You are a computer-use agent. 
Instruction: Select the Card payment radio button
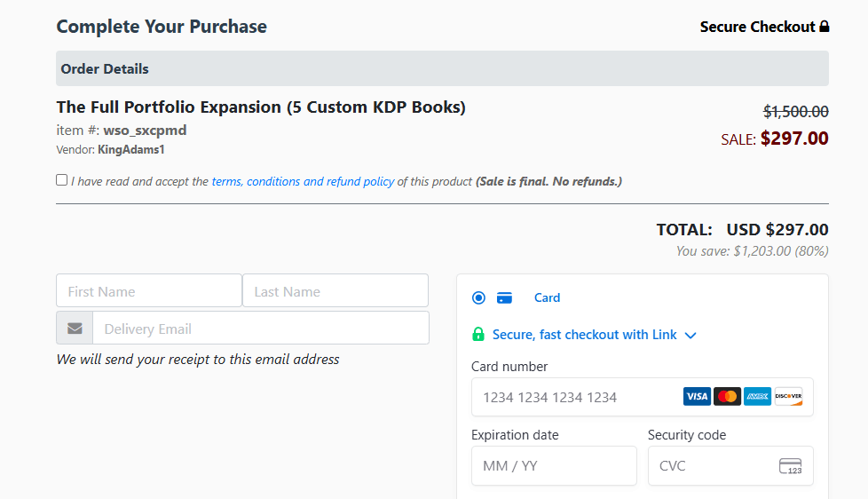point(479,298)
